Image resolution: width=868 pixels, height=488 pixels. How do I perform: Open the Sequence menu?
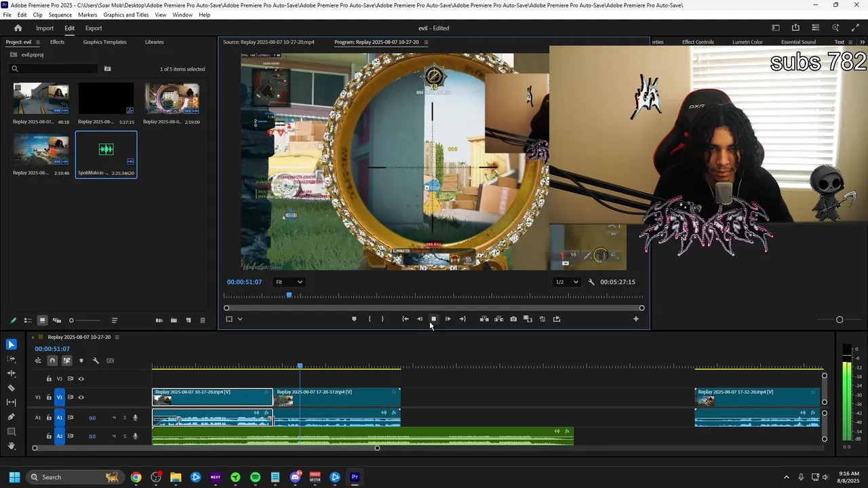(x=60, y=15)
